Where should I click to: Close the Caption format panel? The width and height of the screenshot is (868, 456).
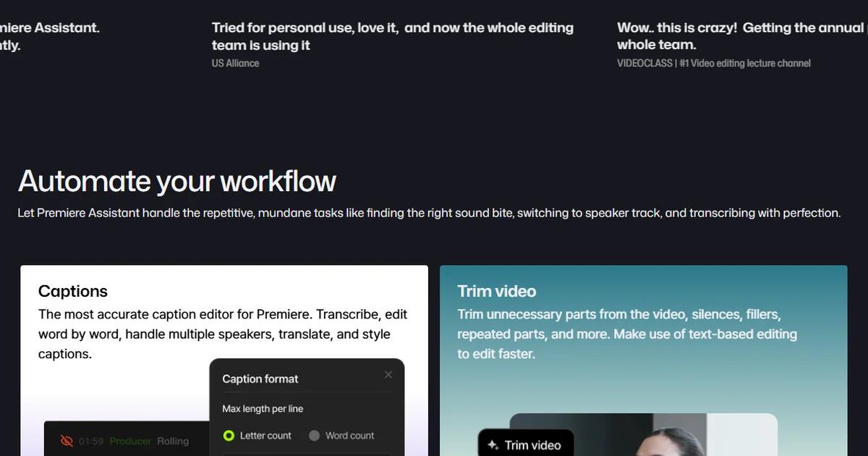pyautogui.click(x=388, y=374)
